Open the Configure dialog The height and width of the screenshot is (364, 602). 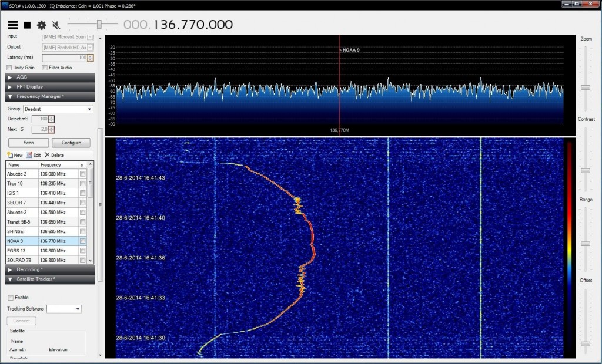[71, 143]
